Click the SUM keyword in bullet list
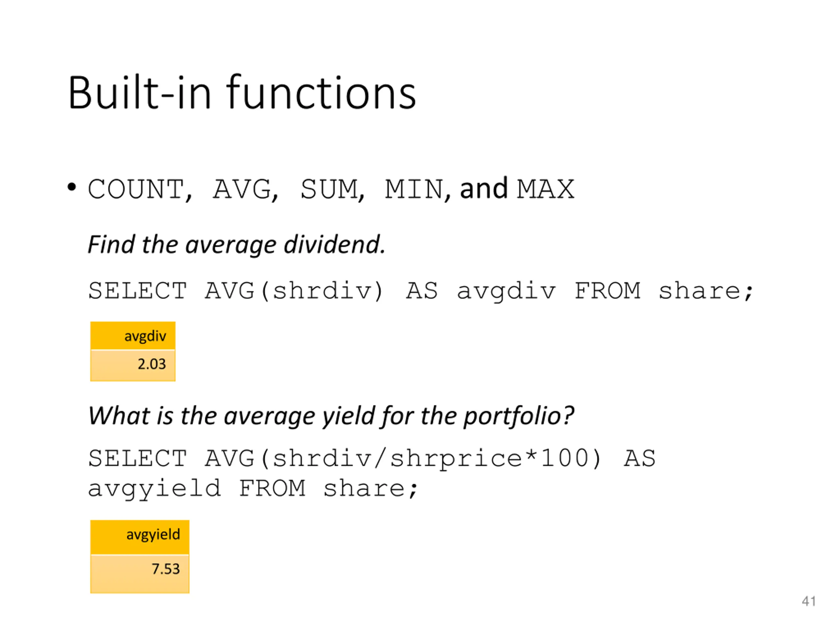 tap(329, 189)
